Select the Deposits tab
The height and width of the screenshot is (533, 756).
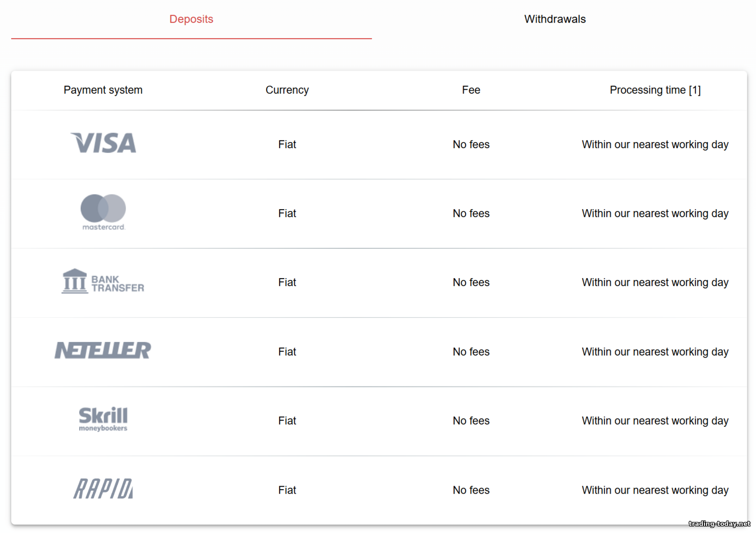click(191, 19)
